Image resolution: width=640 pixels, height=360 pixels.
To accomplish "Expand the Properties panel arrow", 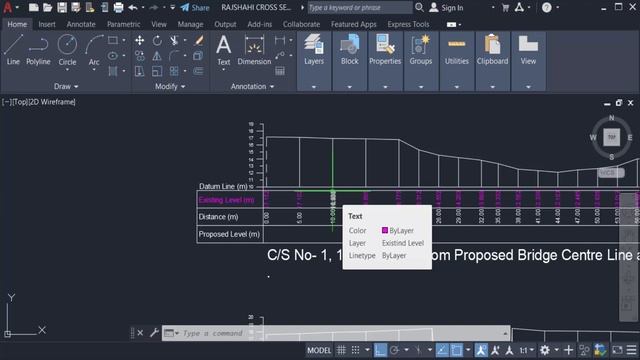I will (x=385, y=87).
